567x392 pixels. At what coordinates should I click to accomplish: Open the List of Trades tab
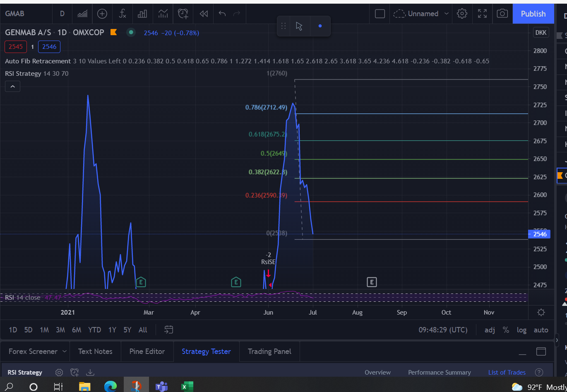tap(507, 373)
